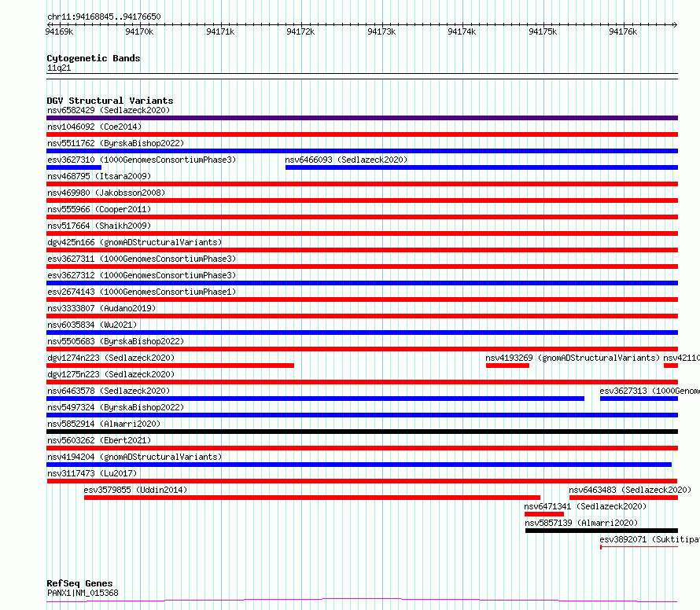Open the nsv6471341 (Sedlazeck2020) label
The image size is (700, 610).
585,506
